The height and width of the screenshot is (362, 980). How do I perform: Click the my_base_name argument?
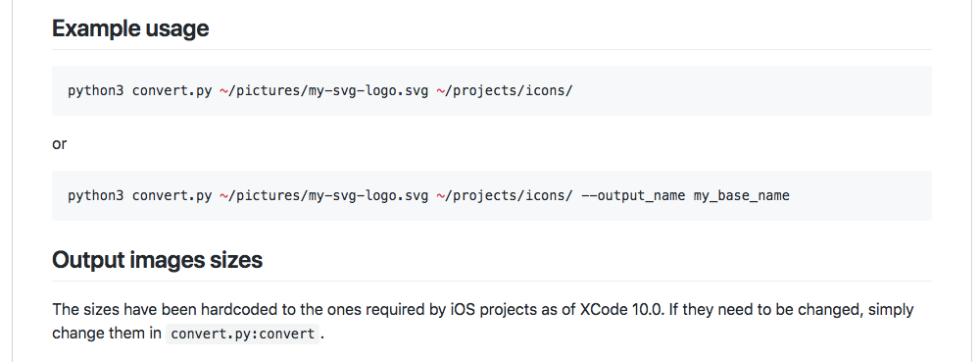tap(742, 195)
